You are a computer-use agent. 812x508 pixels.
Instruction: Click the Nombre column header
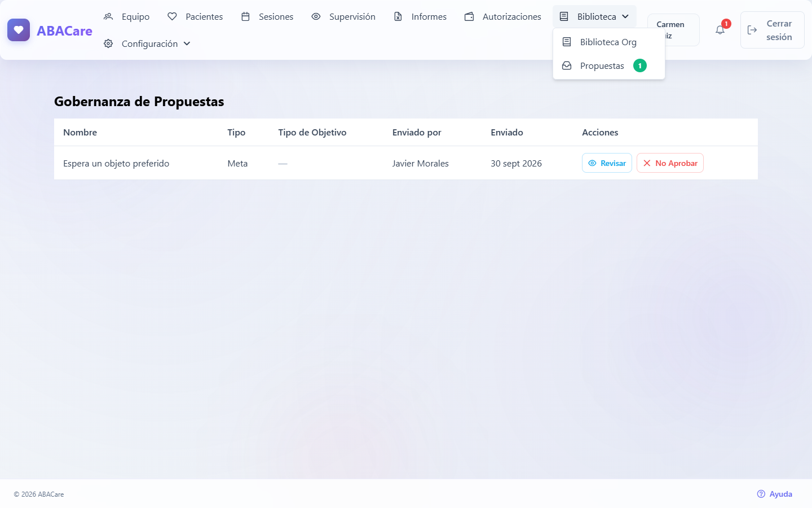tap(80, 132)
